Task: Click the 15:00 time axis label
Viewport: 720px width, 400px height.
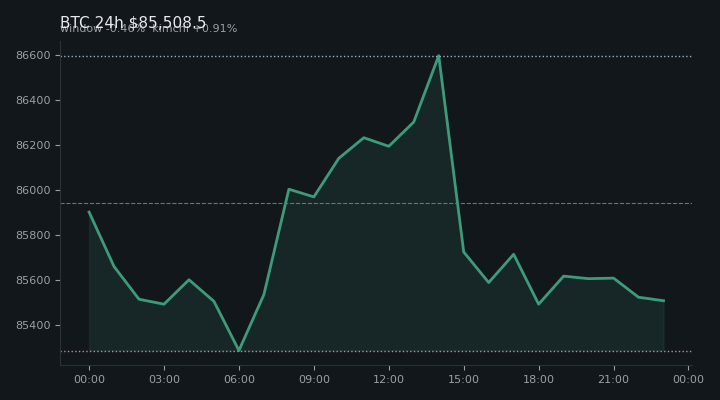Action: [x=464, y=379]
